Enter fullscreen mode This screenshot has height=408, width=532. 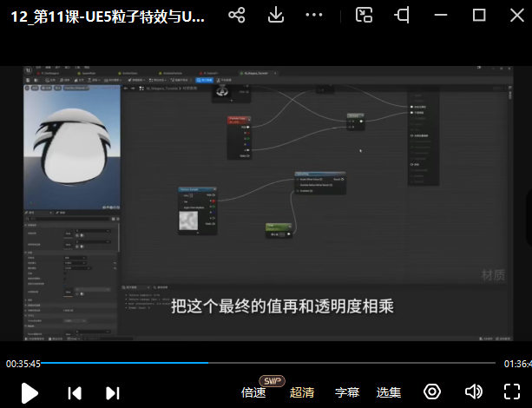click(x=512, y=392)
